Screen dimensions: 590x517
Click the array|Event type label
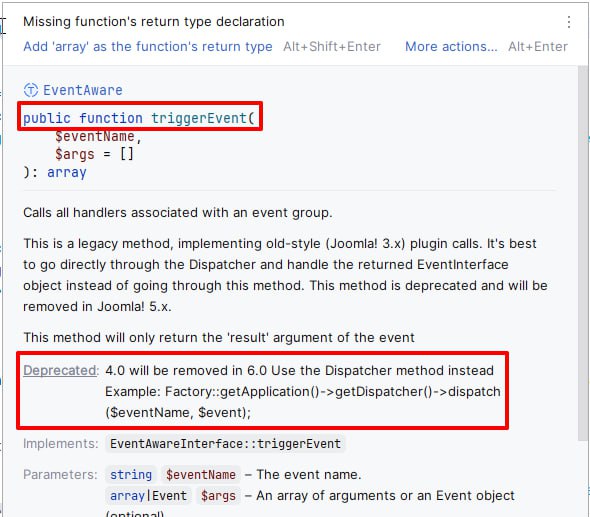(148, 496)
